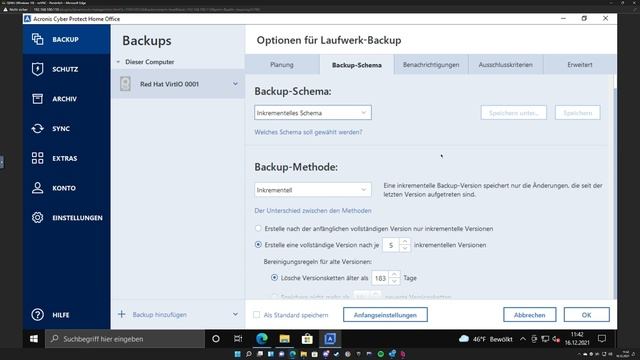Launch Microsoft Edge from the taskbar
Image resolution: width=640 pixels, height=360 pixels.
[262, 339]
